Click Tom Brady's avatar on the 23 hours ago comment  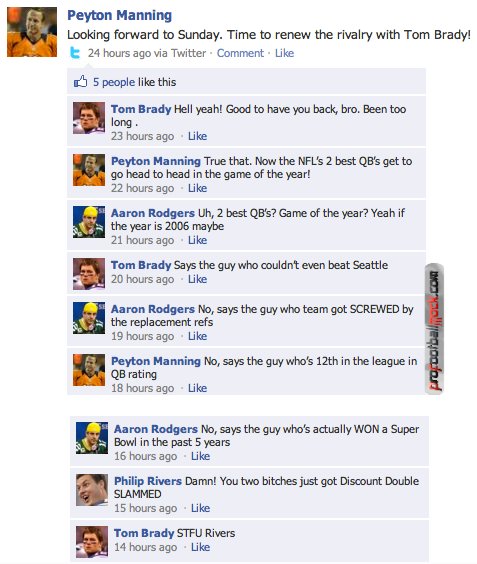(89, 118)
